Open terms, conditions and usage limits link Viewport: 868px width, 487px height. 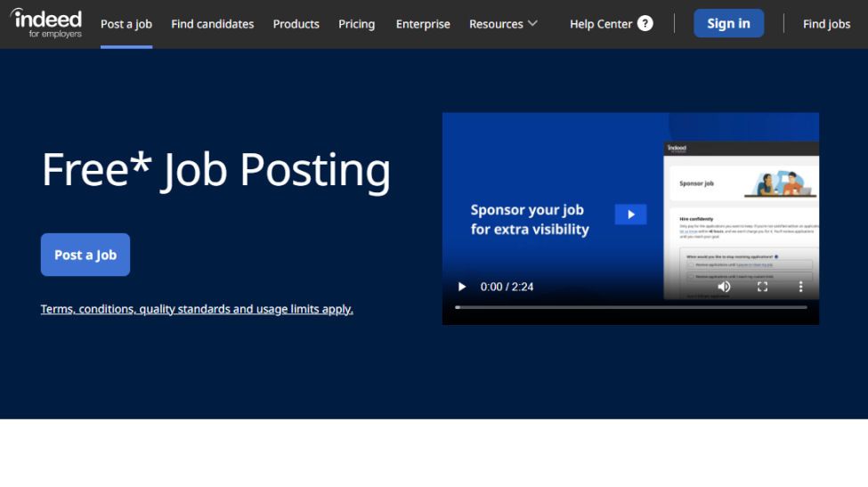click(197, 309)
